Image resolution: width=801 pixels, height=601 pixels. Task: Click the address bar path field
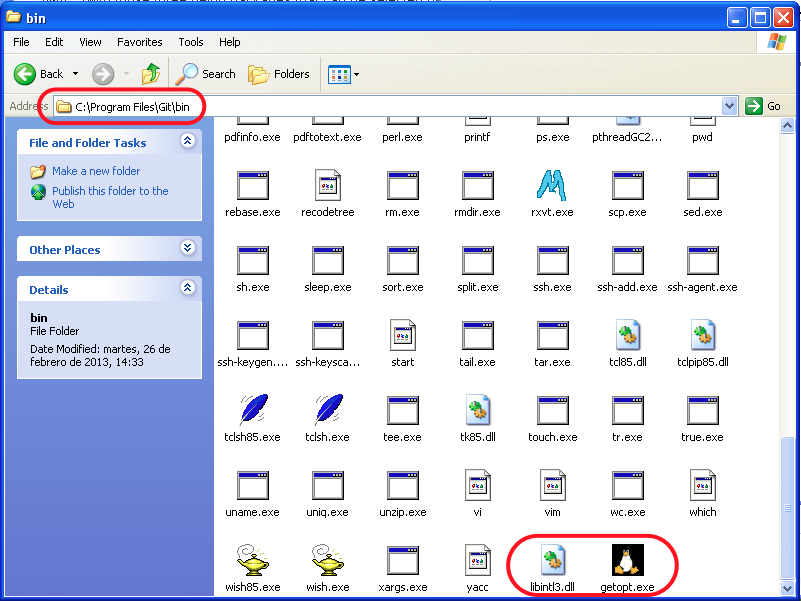click(400, 106)
